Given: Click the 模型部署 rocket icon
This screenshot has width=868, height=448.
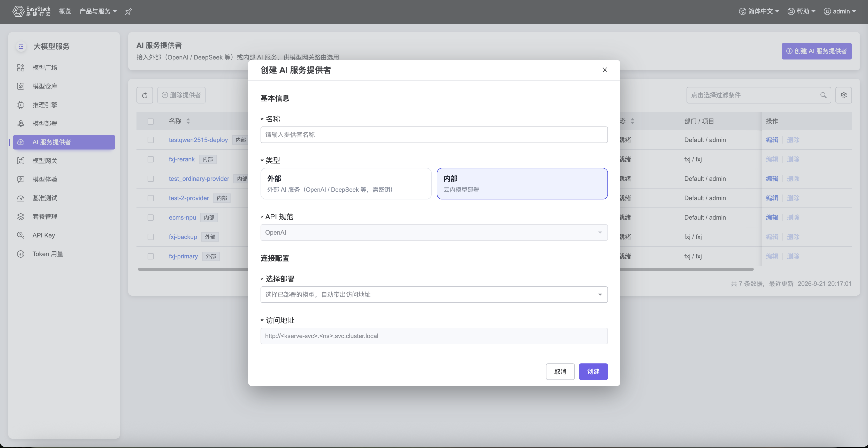Looking at the screenshot, I should click(21, 124).
